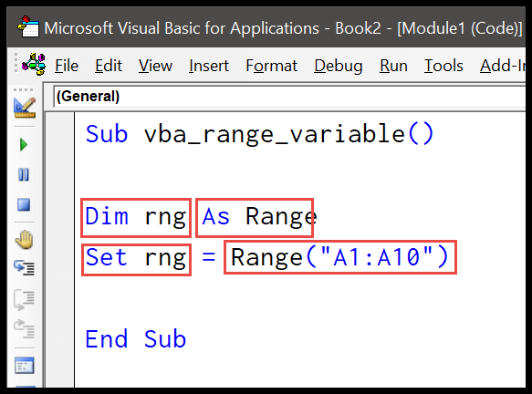
Task: Click the Step Out icon
Action: click(24, 328)
